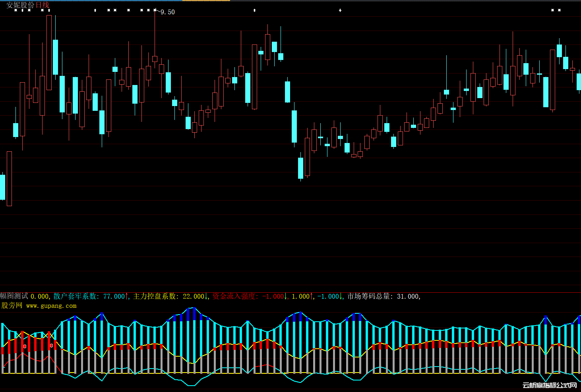
Task: Select the first tall red candlestick at far left
Action: (x=9, y=179)
